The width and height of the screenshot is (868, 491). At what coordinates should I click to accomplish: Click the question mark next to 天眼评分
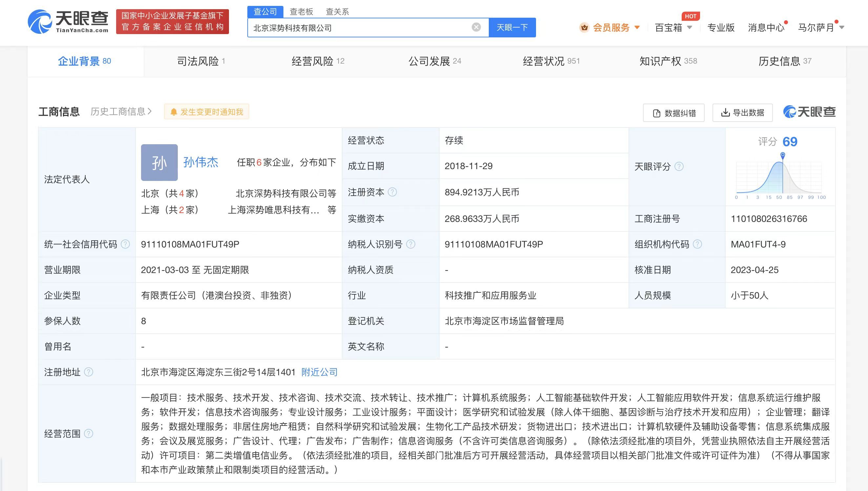[x=679, y=166]
